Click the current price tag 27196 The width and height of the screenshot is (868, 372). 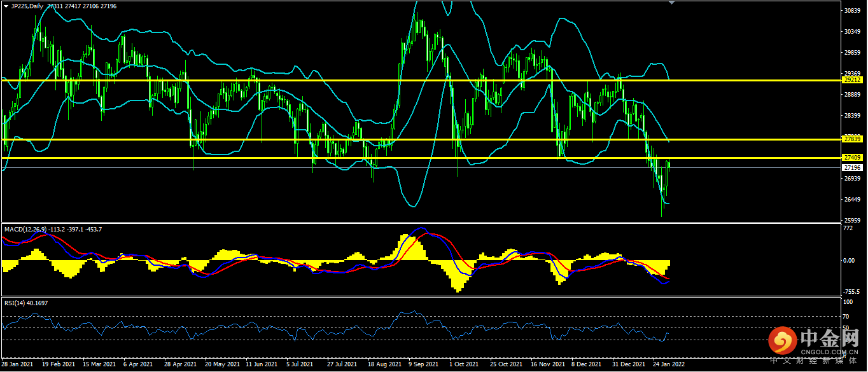[x=851, y=167]
